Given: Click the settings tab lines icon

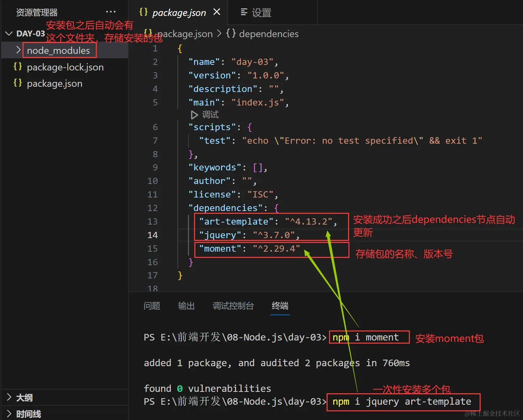Looking at the screenshot, I should click(244, 12).
